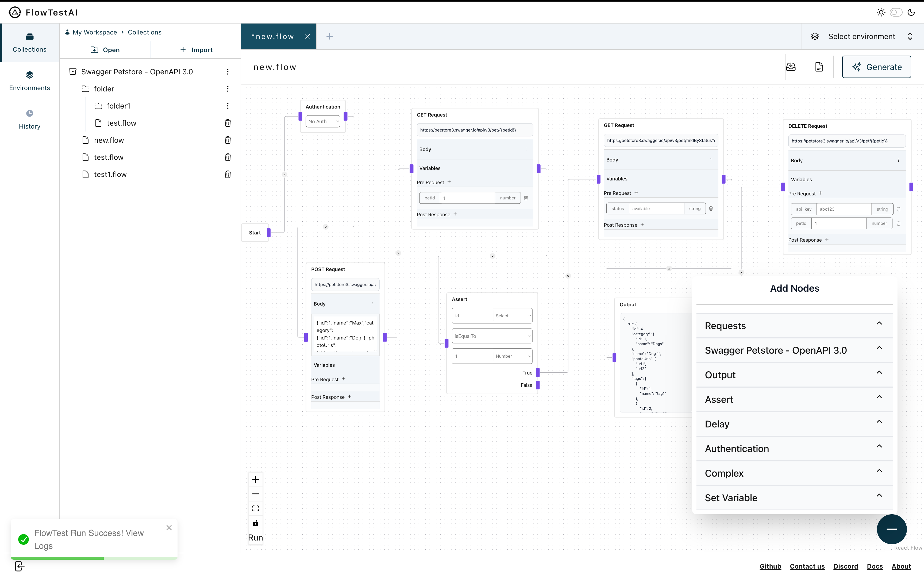924x579 pixels.
Task: Open options menu for Swagger Petstore collection
Action: click(228, 72)
